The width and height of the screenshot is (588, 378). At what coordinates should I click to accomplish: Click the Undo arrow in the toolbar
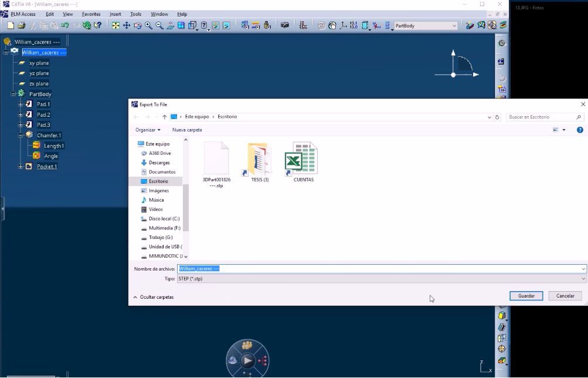pyautogui.click(x=65, y=26)
